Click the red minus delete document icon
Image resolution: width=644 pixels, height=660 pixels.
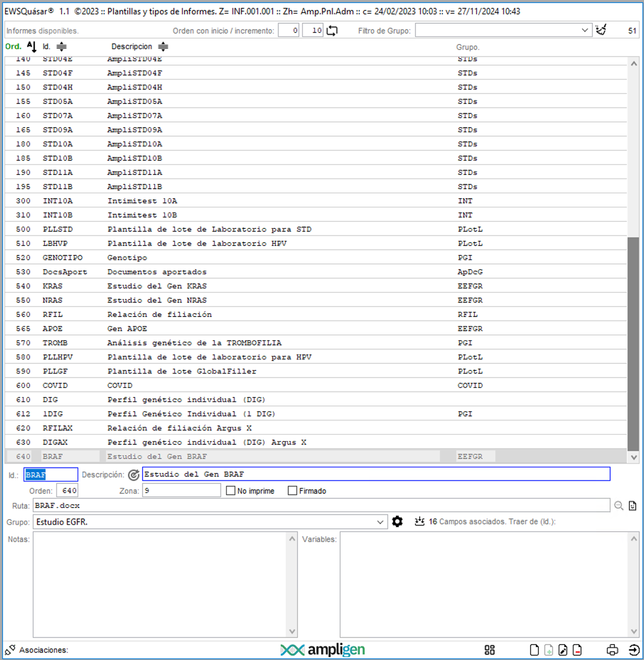click(x=577, y=650)
